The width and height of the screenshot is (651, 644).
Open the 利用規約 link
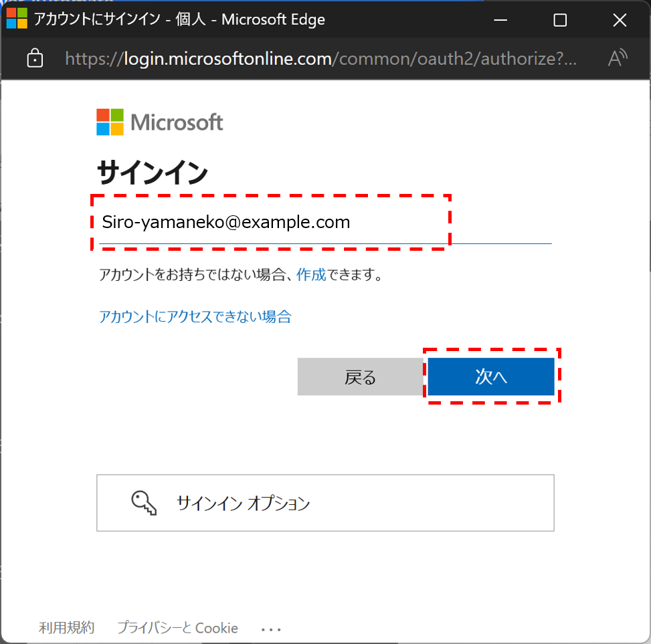(x=66, y=627)
